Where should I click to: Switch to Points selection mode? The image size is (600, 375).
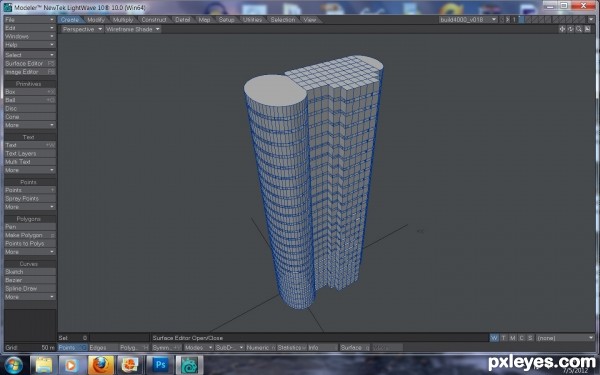[x=73, y=347]
